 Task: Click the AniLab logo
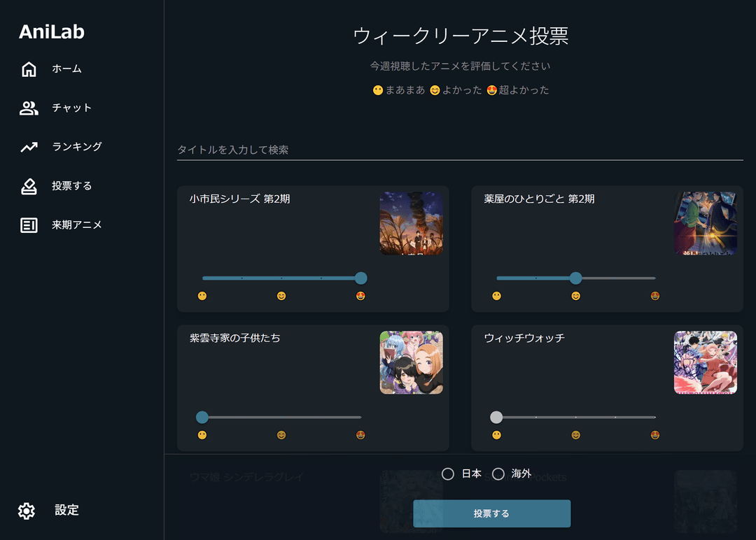tap(51, 31)
